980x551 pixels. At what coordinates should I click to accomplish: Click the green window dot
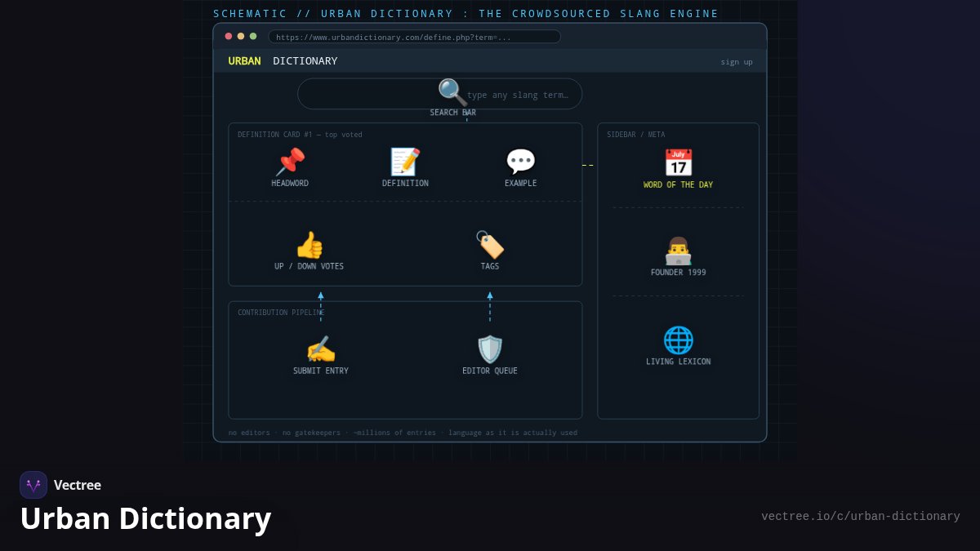[x=253, y=36]
